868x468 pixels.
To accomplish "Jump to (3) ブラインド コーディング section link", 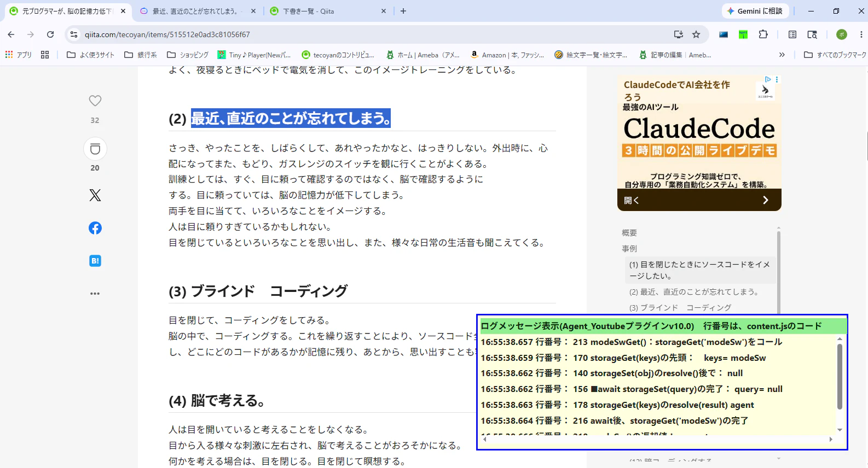I will (x=680, y=308).
